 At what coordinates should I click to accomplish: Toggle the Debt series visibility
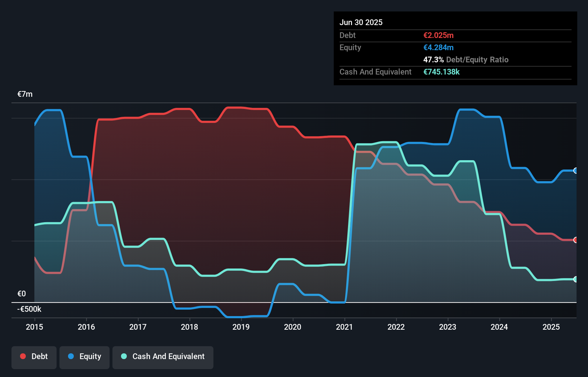click(x=34, y=357)
